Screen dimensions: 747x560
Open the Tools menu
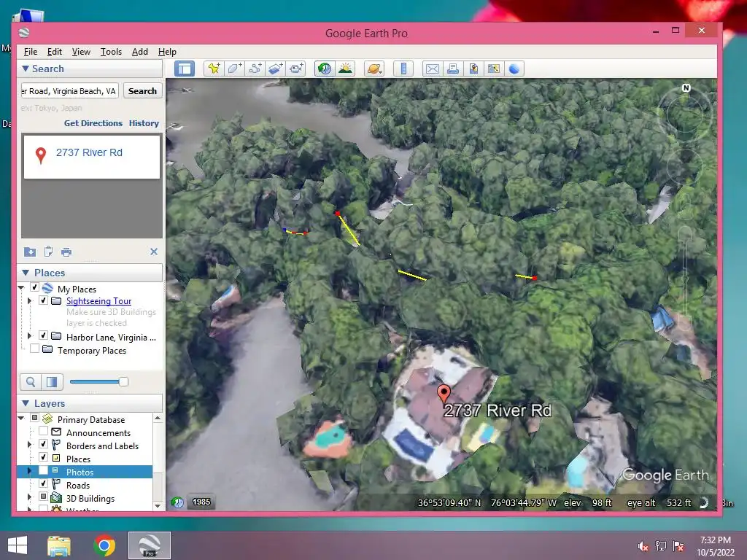tap(111, 52)
